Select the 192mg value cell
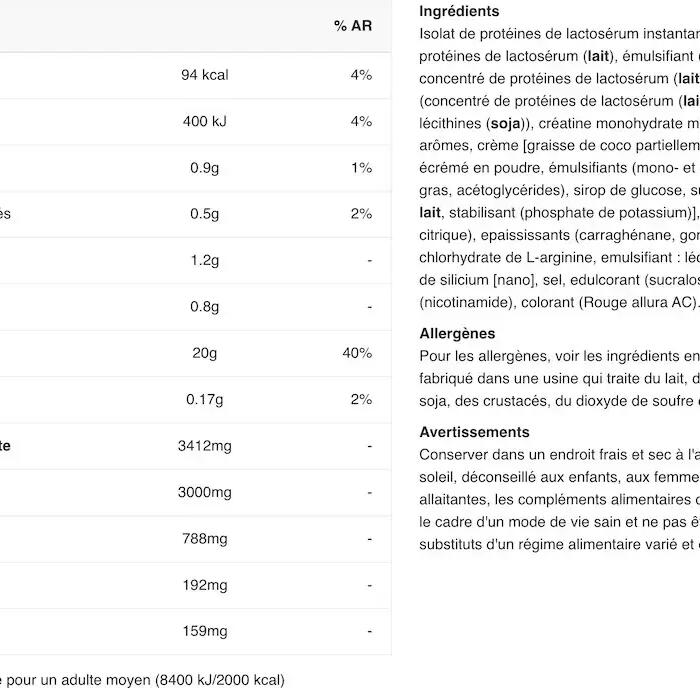 (x=204, y=585)
